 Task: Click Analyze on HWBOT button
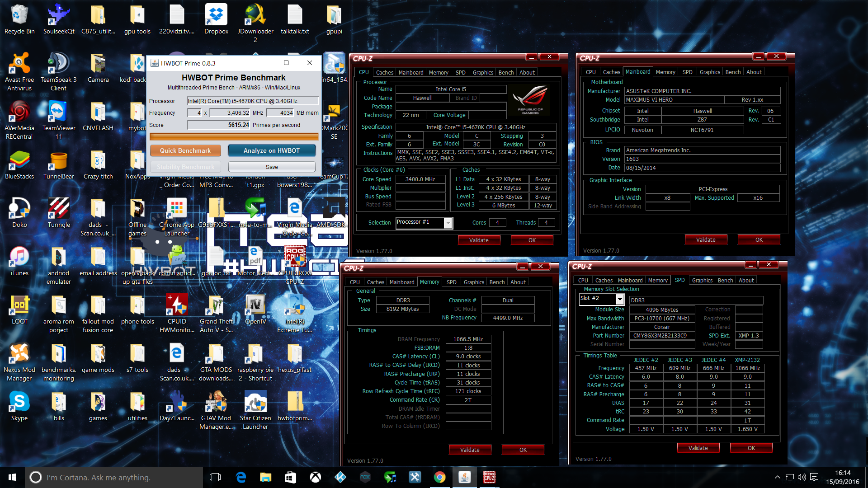pyautogui.click(x=272, y=150)
